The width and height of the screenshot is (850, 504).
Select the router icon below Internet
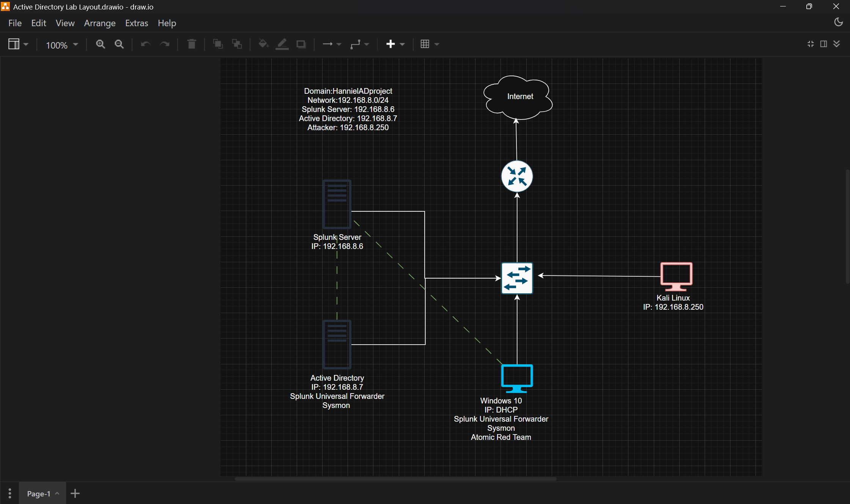517,176
